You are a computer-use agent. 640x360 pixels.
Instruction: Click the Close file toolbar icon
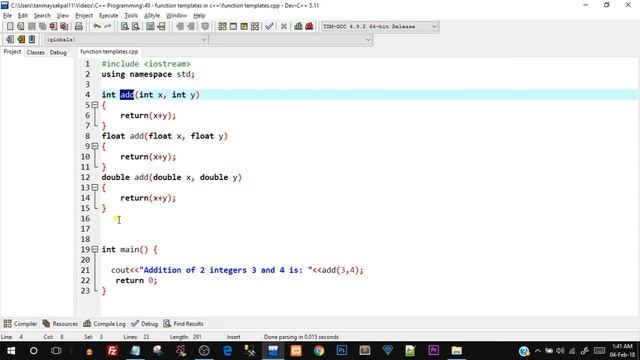coord(53,27)
